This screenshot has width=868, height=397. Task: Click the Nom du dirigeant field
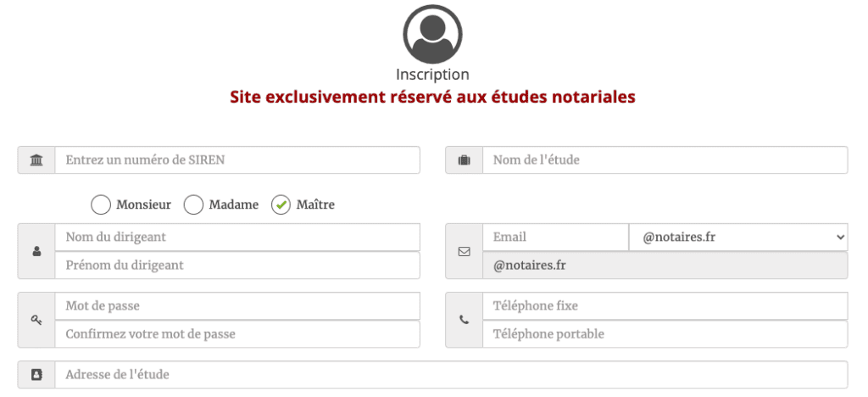pyautogui.click(x=237, y=238)
